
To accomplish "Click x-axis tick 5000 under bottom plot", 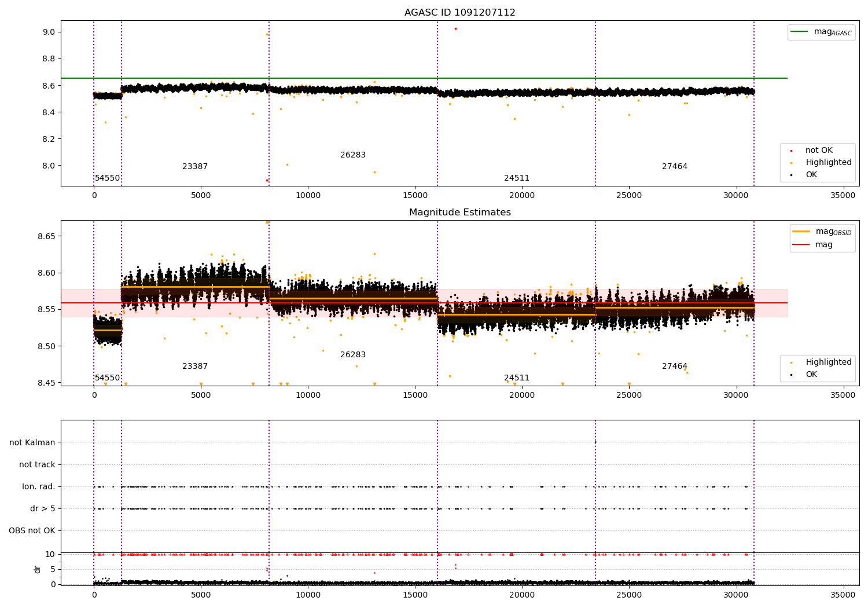I will coord(201,595).
